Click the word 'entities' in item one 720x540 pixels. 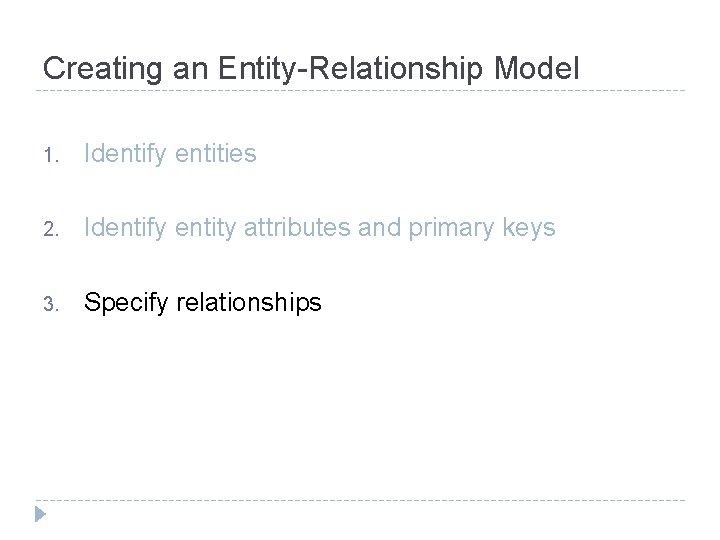215,154
